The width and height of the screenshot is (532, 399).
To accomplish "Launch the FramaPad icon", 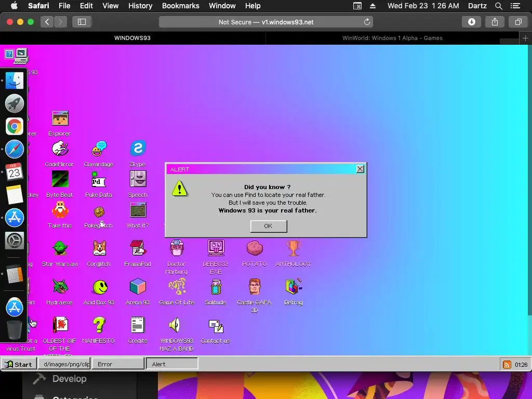I will tap(137, 248).
